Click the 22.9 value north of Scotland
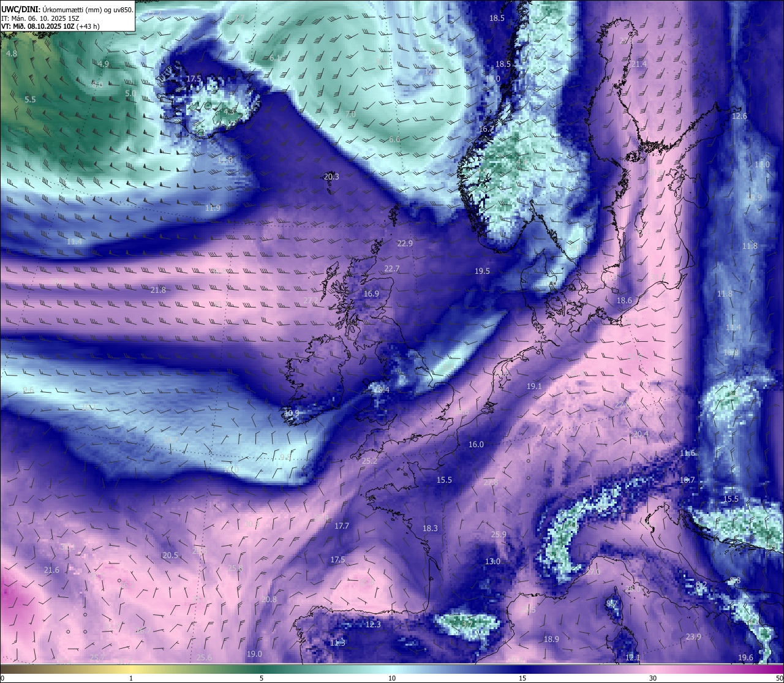Screen dimensions: 784x683 pyautogui.click(x=405, y=243)
